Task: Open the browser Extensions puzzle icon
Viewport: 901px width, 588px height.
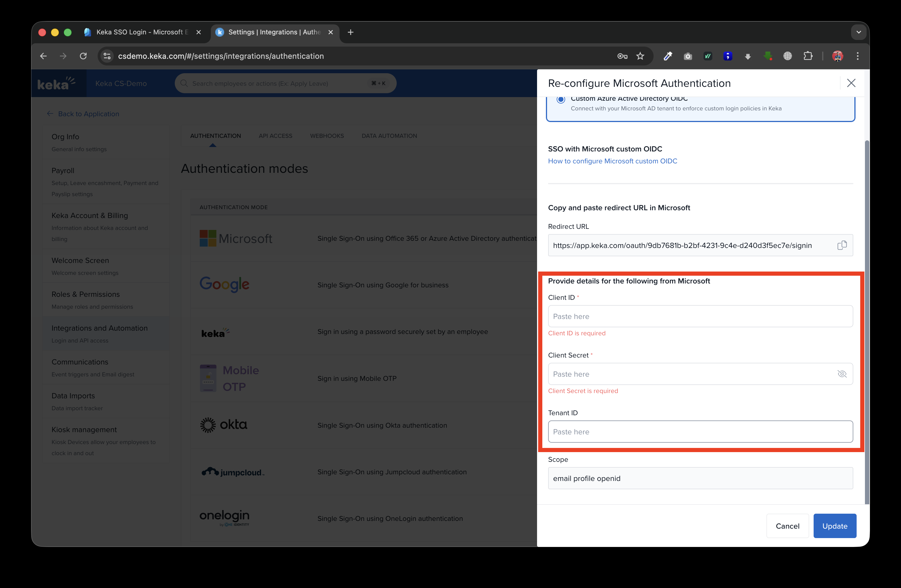Action: coord(808,56)
